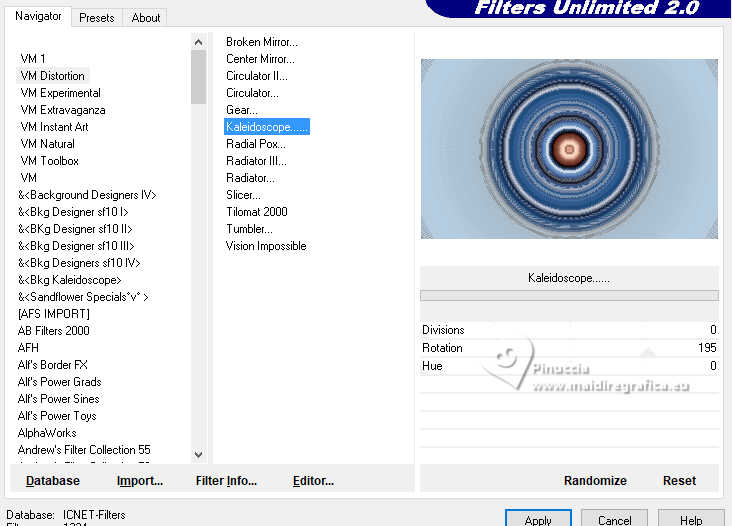Image resolution: width=732 pixels, height=526 pixels.
Task: Choose the Tumbler filter
Action: 249,229
